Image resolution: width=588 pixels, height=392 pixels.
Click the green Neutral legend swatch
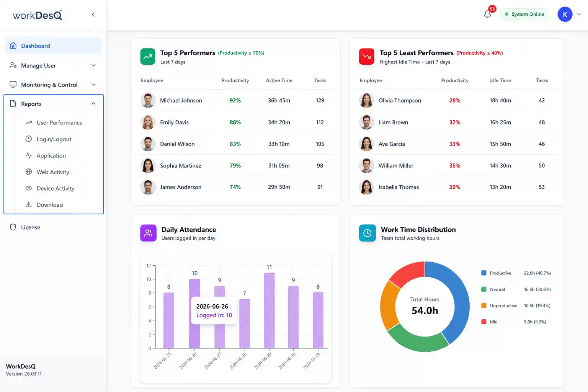(483, 289)
